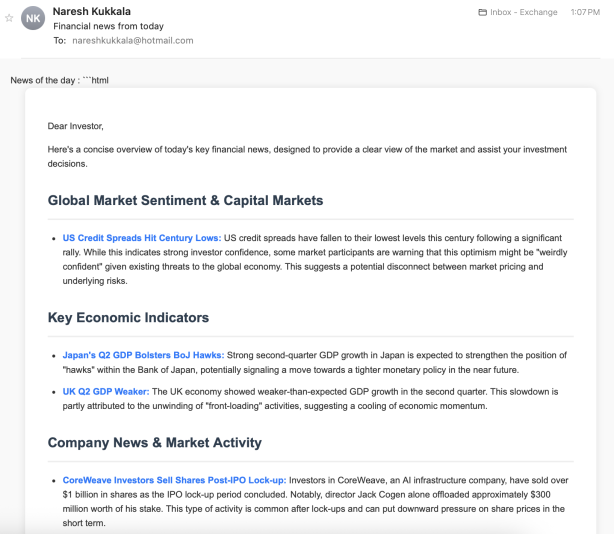Click the 1:07 PM timestamp
Screen dimensions: 614x534
coord(585,12)
